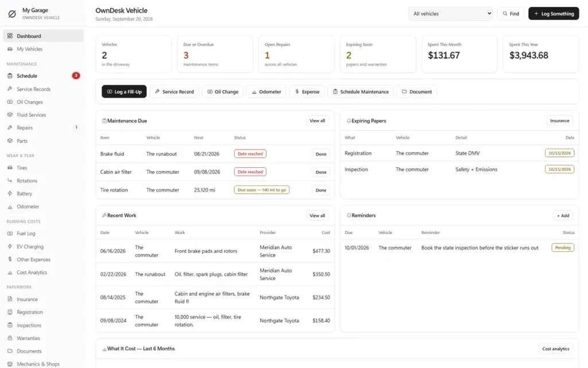Click the Tires car icon in sidebar

[10, 167]
